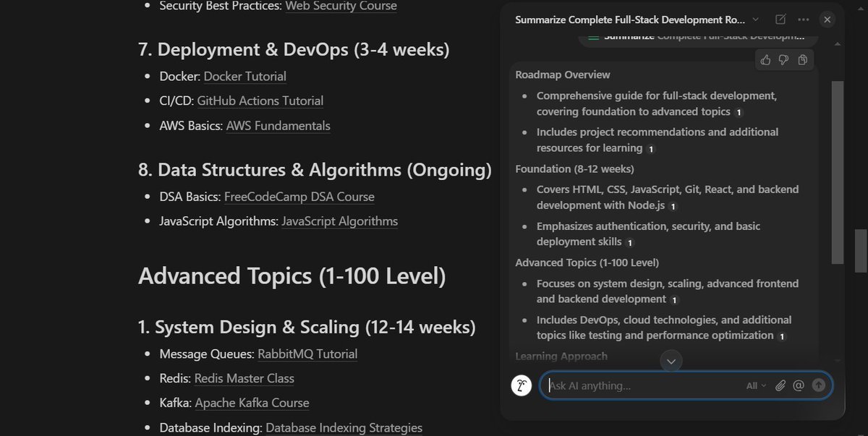Open the GitHub Actions Tutorial link

[x=260, y=101]
